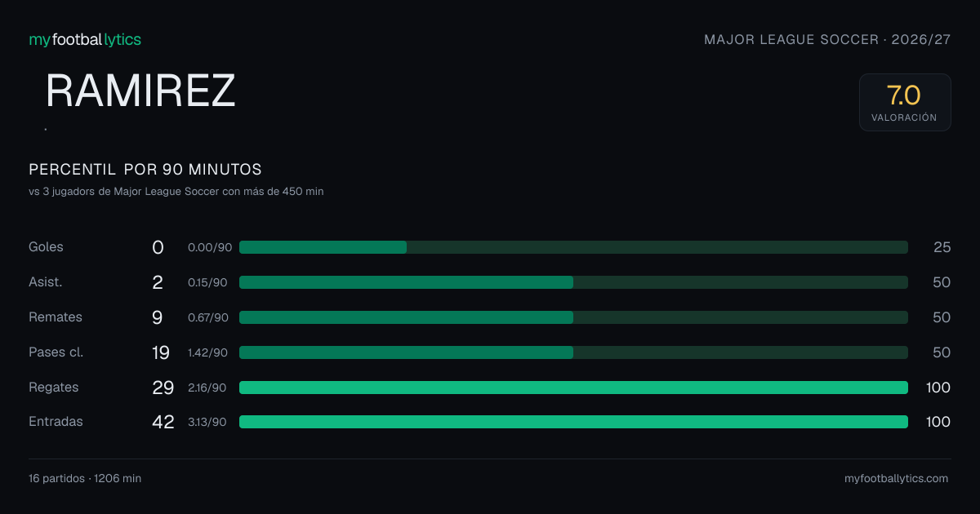The width and height of the screenshot is (980, 514).
Task: Click the Pases cl. percentile bar
Action: [x=573, y=352]
